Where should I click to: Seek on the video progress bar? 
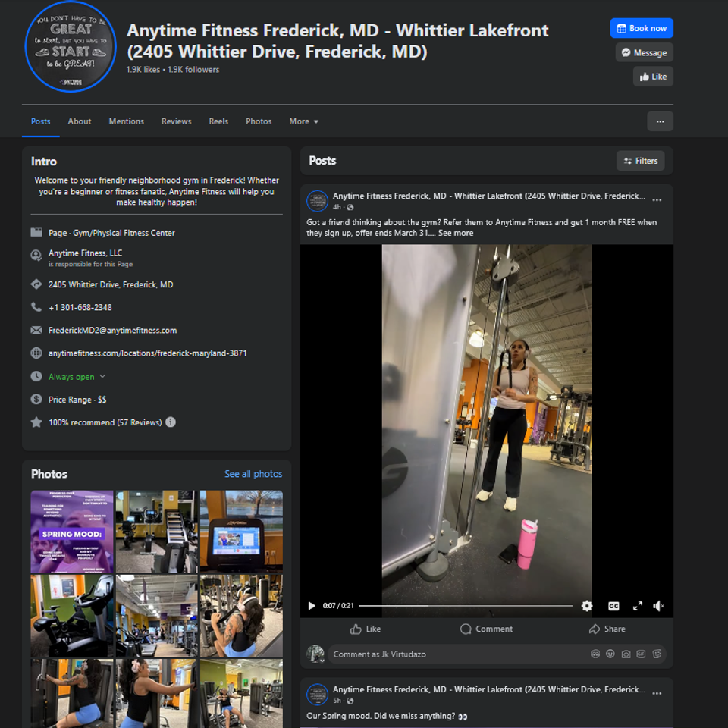coord(465,606)
